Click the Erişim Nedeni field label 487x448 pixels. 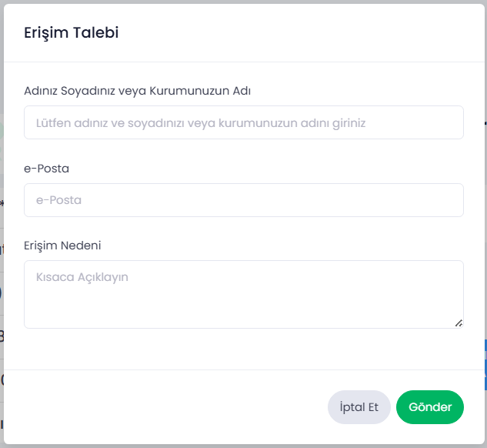coord(62,246)
